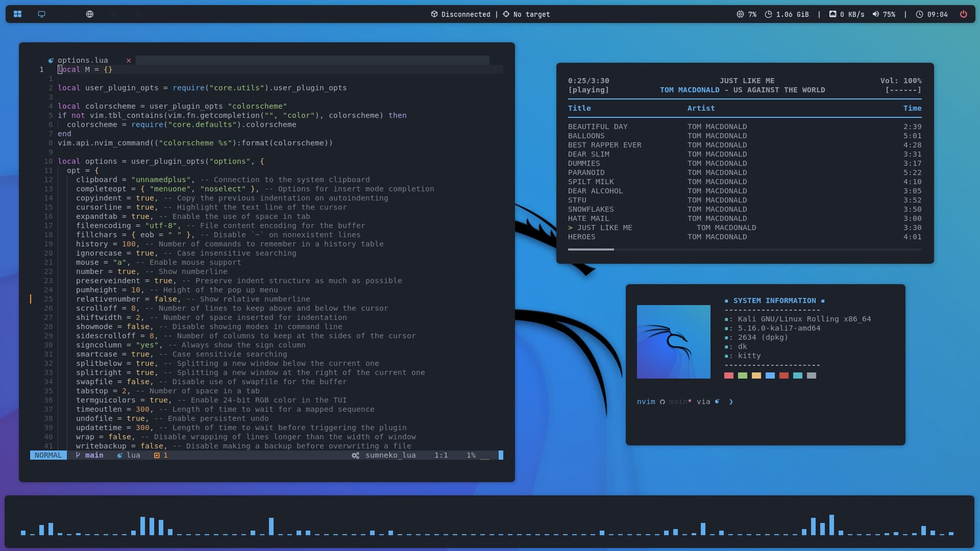Screen dimensions: 980x551
Task: Open the power menu icon
Action: pos(964,14)
